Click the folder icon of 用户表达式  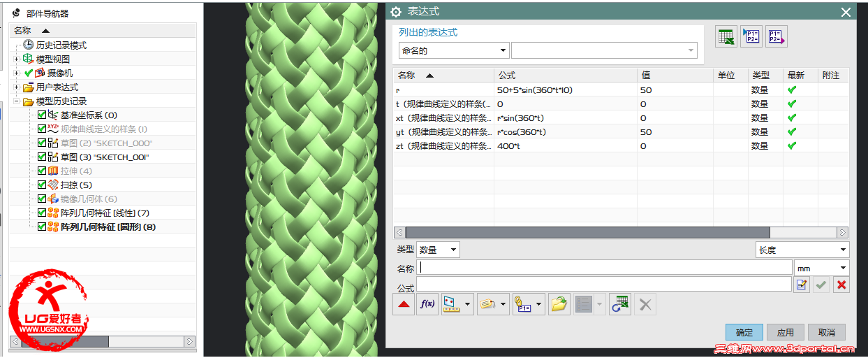click(x=28, y=87)
